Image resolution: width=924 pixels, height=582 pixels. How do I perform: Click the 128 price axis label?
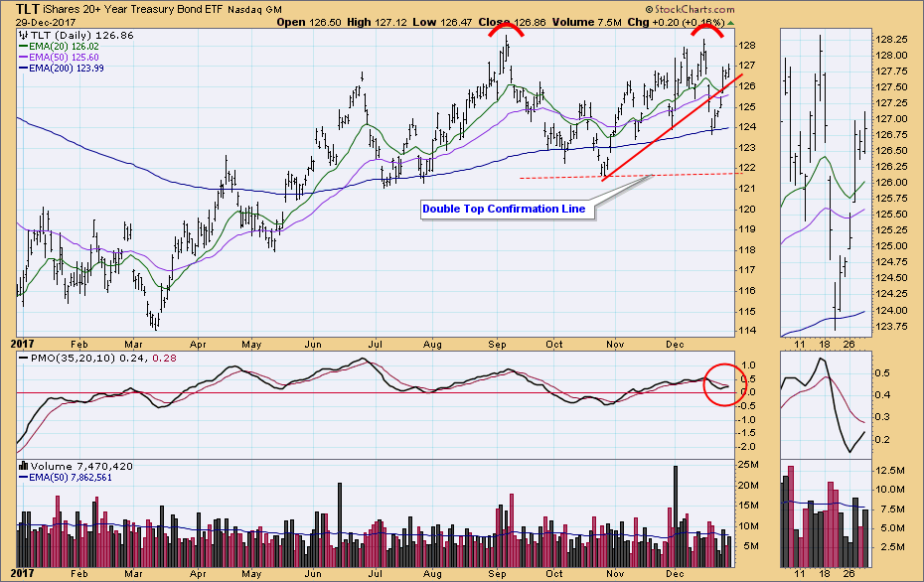(748, 46)
